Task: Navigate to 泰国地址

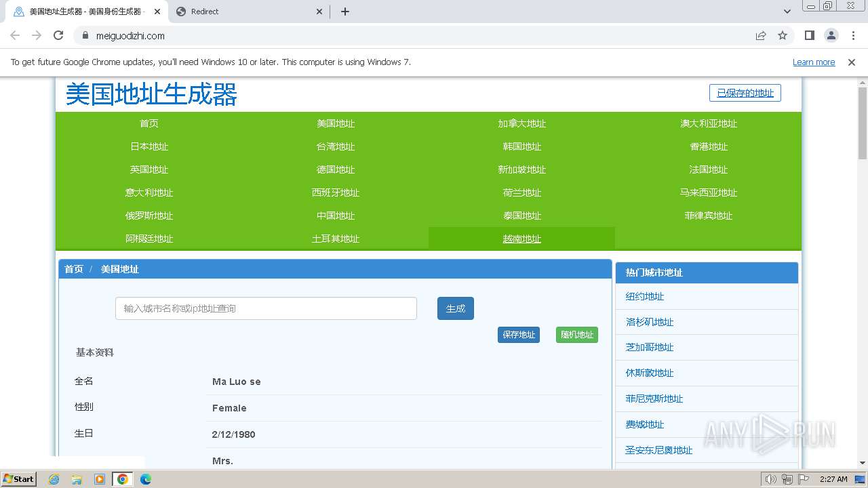Action: pyautogui.click(x=522, y=216)
